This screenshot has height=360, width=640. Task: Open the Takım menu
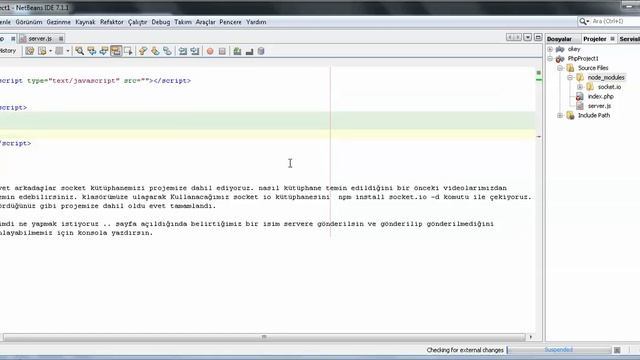click(x=182, y=22)
